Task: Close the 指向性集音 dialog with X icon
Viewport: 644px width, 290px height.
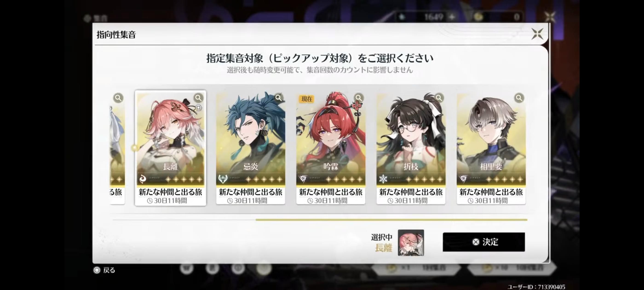Action: [x=537, y=34]
